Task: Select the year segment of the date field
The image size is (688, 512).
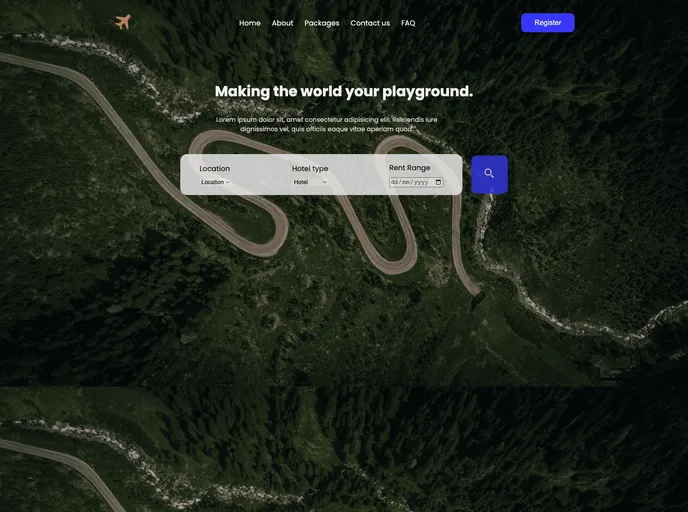Action: (421, 182)
